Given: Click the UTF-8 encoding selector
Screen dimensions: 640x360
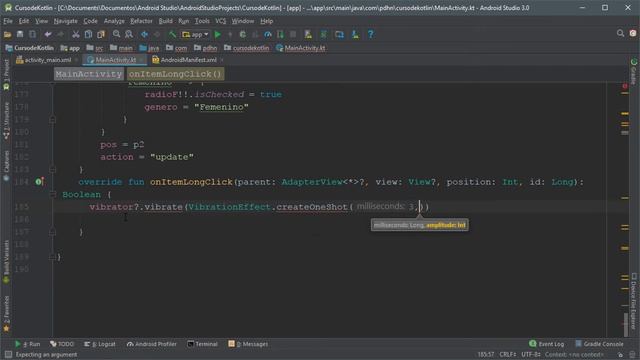Looking at the screenshot, I should [x=531, y=355].
